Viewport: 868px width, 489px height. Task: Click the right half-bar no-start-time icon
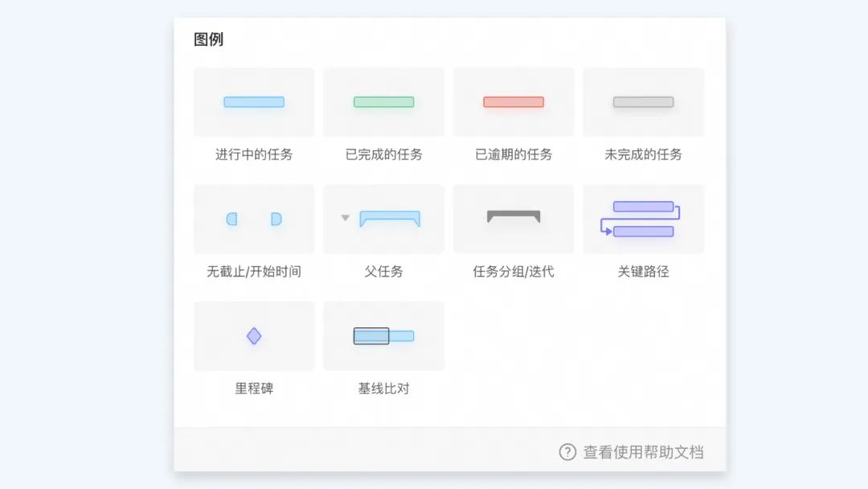point(276,219)
